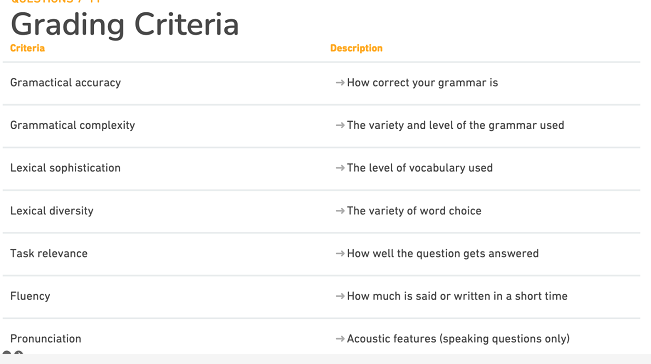This screenshot has width=651, height=364.
Task: Click the 'Grading Criteria' heading
Action: pyautogui.click(x=125, y=25)
